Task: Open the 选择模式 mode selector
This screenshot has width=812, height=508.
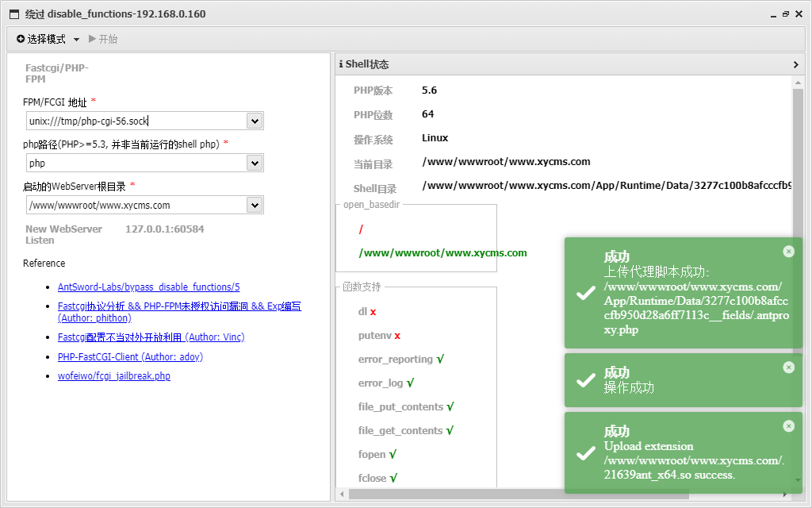Action: (x=48, y=39)
